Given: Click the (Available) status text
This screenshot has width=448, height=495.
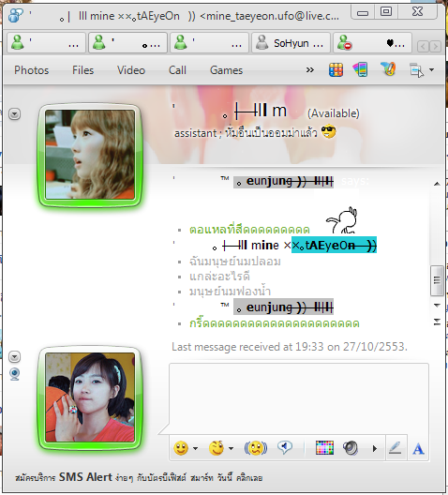Looking at the screenshot, I should coord(334,113).
